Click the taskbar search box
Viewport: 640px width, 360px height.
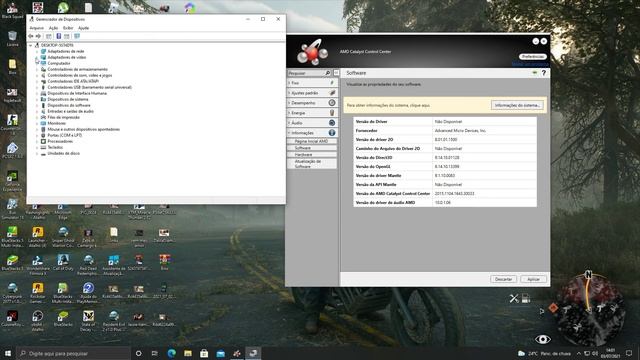click(x=74, y=353)
